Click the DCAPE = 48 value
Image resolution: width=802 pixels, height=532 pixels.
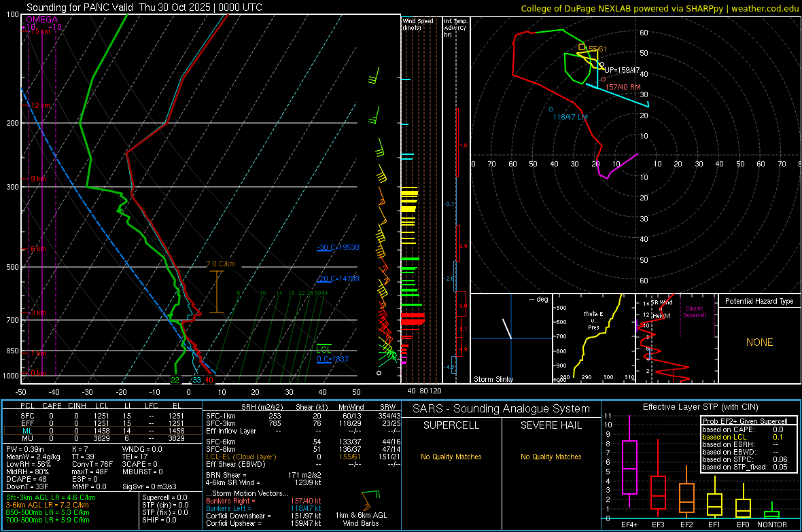click(x=27, y=479)
